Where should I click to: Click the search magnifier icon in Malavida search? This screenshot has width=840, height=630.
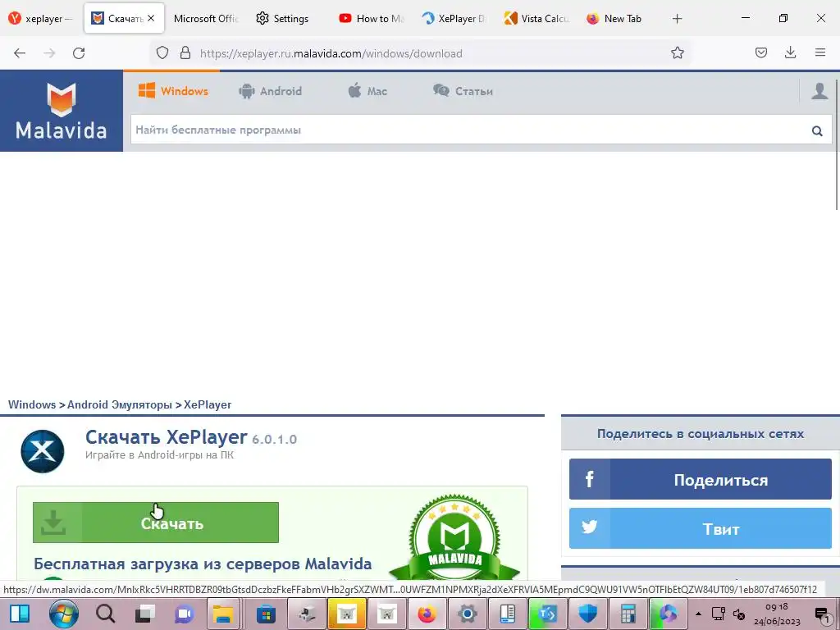tap(817, 130)
